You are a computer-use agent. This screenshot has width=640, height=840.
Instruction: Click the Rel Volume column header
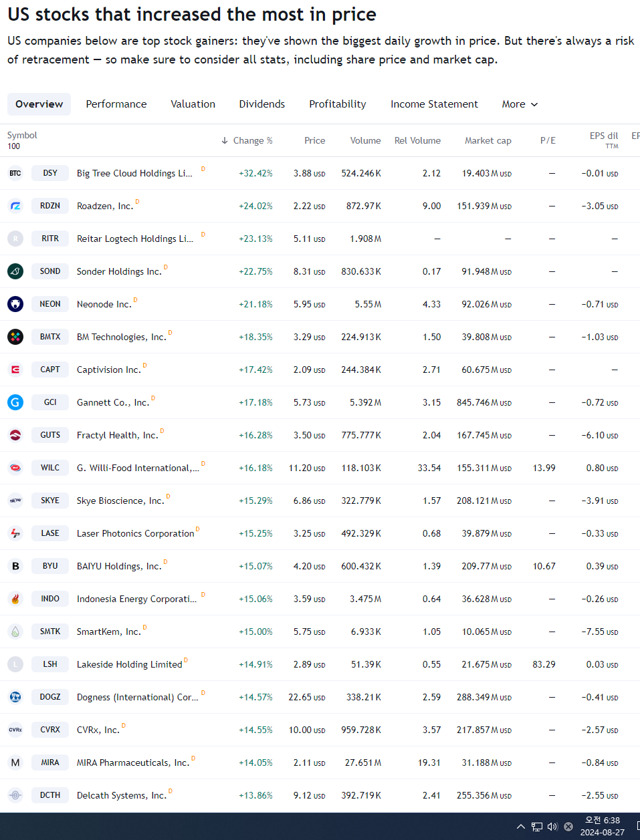tap(417, 140)
